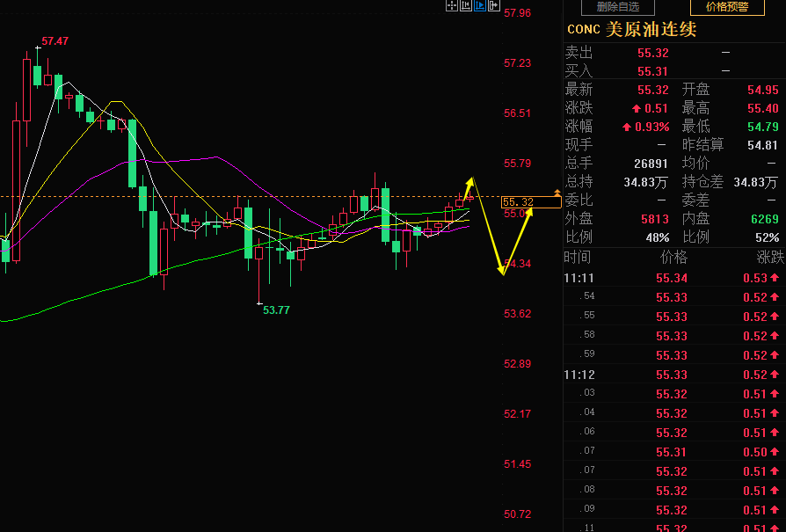Toggle the blue axis play chart icon
The image size is (786, 532).
(x=480, y=5)
